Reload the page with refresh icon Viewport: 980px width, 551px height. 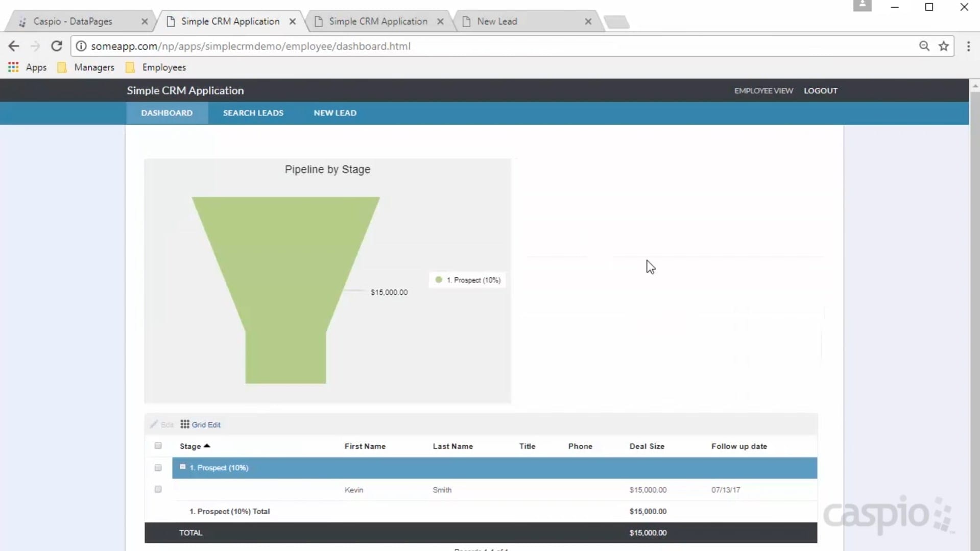point(57,46)
